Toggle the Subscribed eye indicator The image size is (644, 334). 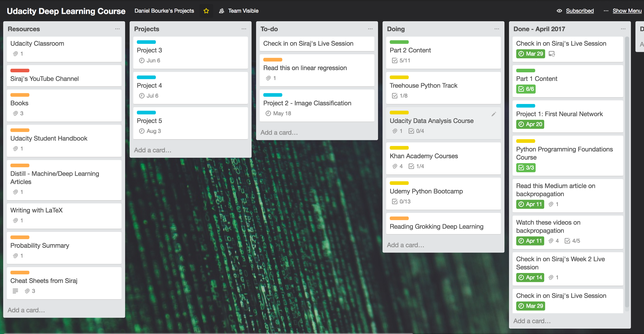pyautogui.click(x=559, y=11)
